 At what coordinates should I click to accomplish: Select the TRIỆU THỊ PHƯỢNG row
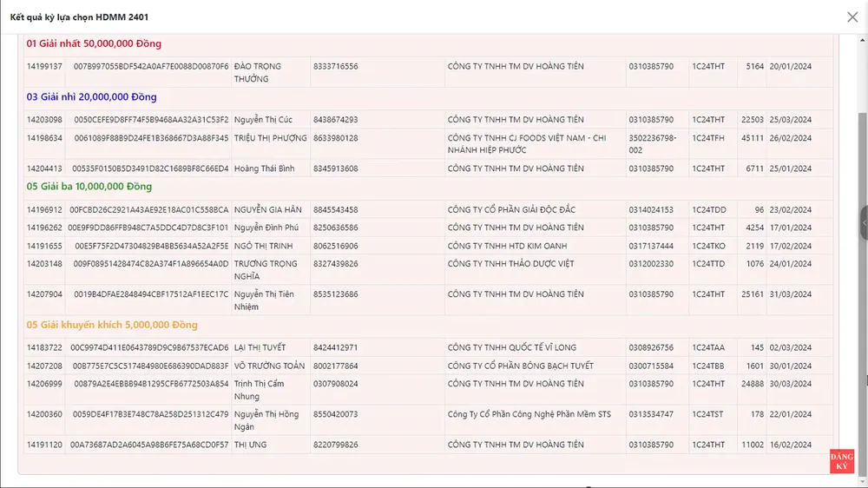tap(270, 138)
